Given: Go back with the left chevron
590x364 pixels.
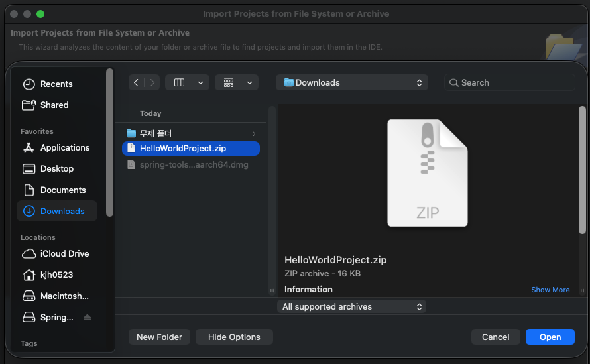Looking at the screenshot, I should pos(136,82).
